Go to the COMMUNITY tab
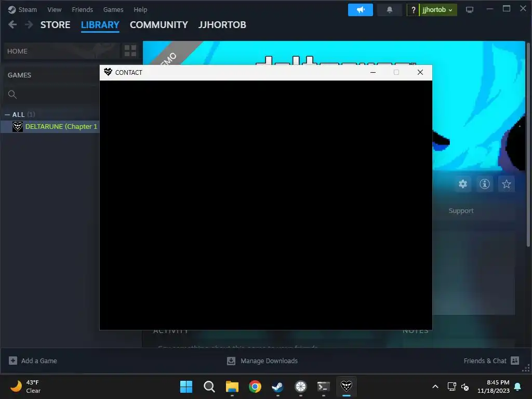532x399 pixels. (159, 25)
